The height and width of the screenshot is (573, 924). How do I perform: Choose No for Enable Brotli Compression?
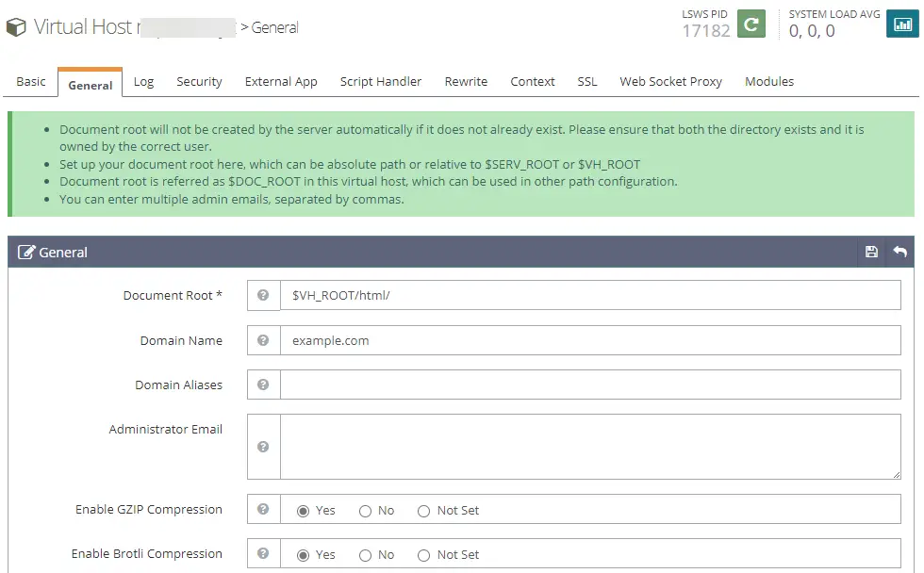pyautogui.click(x=366, y=555)
